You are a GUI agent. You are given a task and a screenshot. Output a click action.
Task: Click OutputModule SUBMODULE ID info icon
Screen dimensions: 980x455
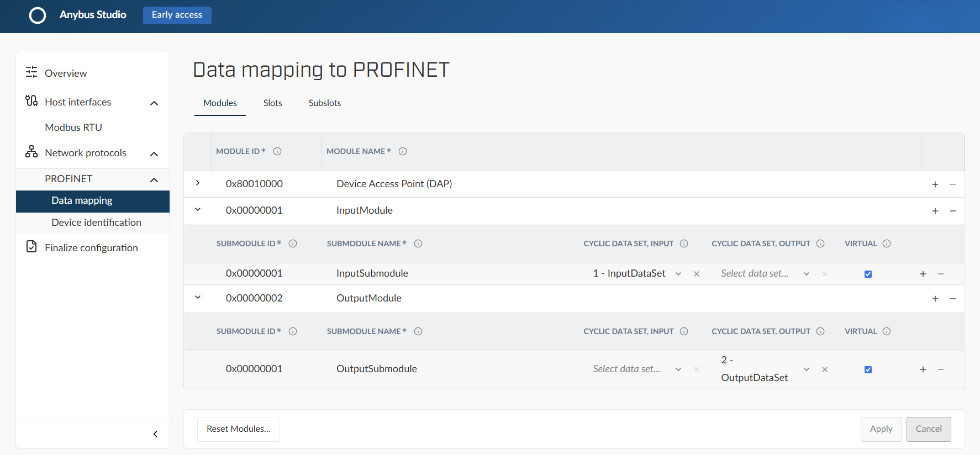[293, 331]
